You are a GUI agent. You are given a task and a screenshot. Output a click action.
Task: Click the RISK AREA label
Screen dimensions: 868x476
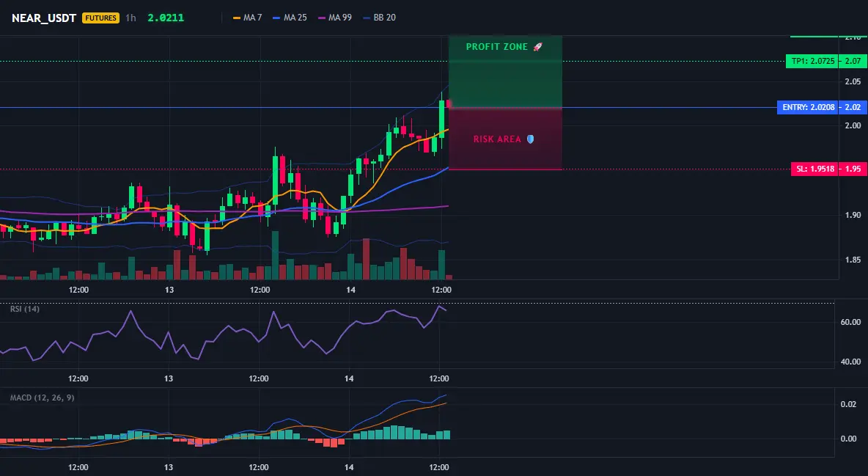tap(497, 139)
